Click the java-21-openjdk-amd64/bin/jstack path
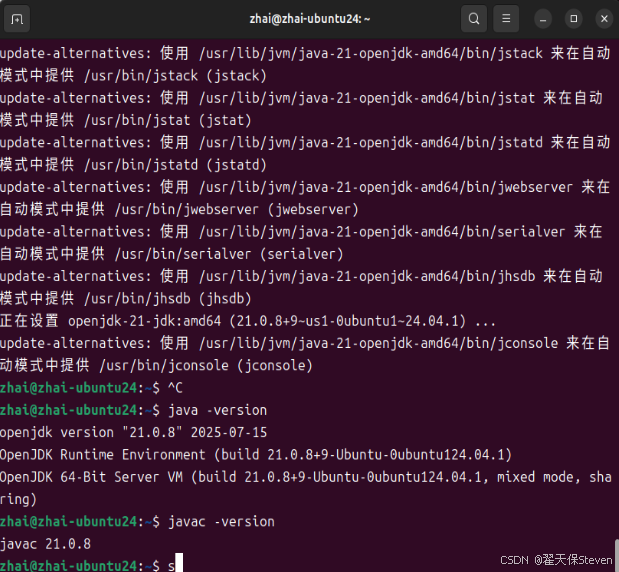 pyautogui.click(x=371, y=53)
